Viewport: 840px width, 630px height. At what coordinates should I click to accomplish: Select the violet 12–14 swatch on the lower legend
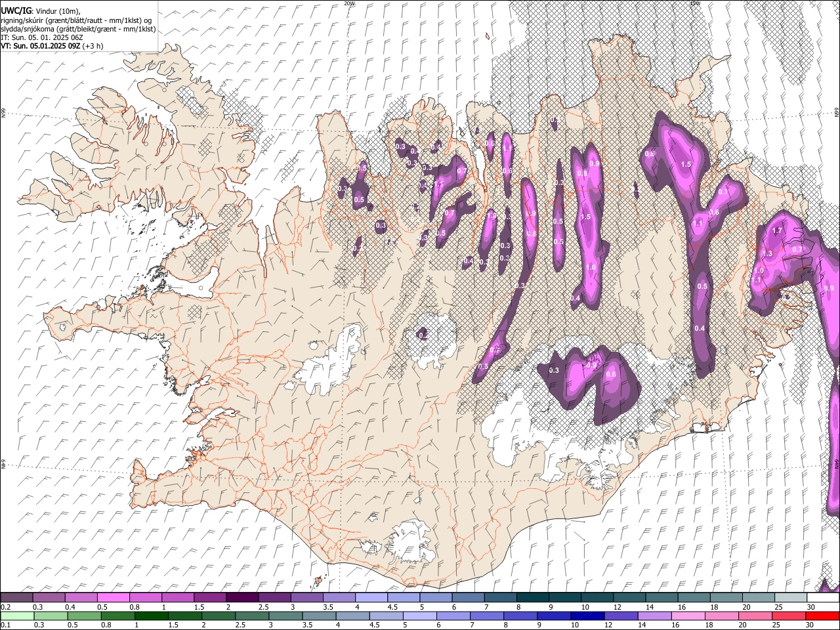[x=621, y=616]
